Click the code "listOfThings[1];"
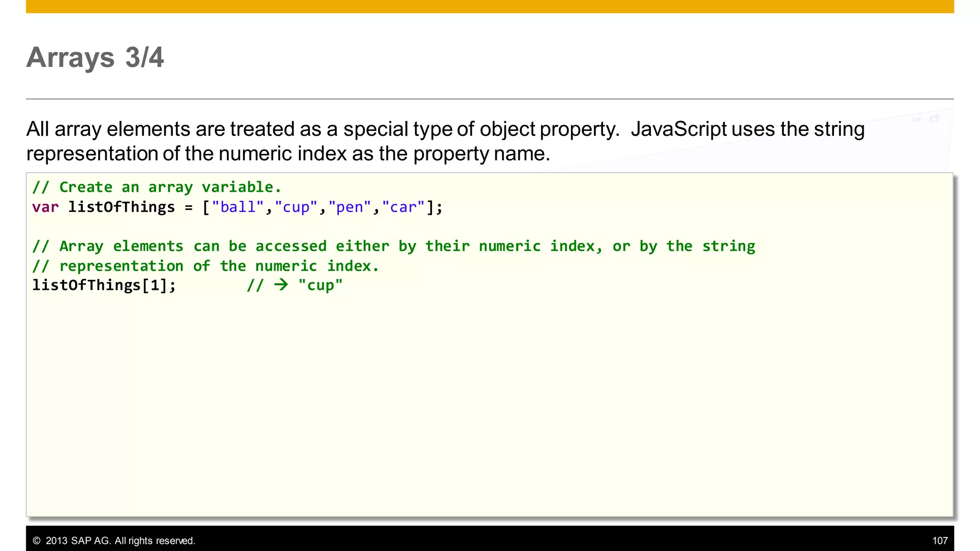This screenshot has width=980, height=551. coord(104,286)
